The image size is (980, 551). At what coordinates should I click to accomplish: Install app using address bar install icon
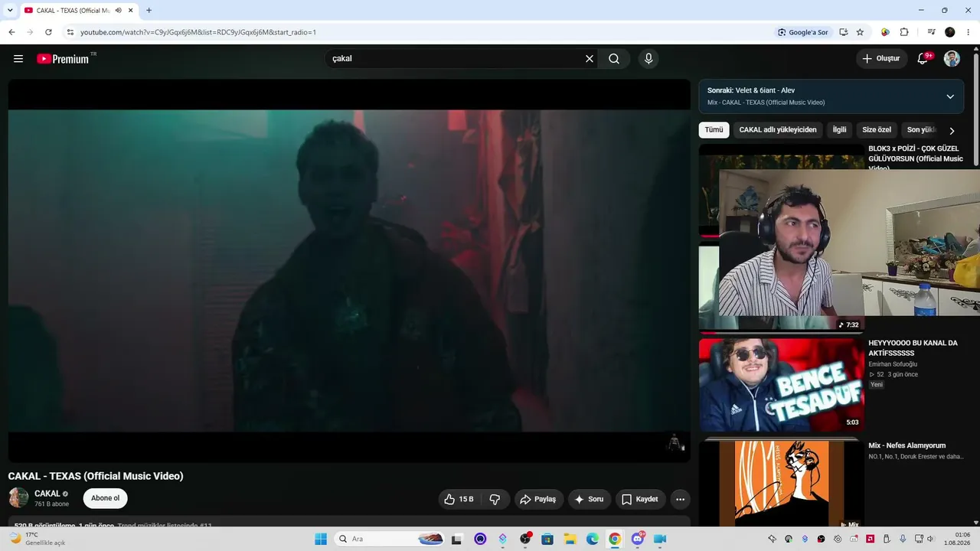pyautogui.click(x=844, y=32)
